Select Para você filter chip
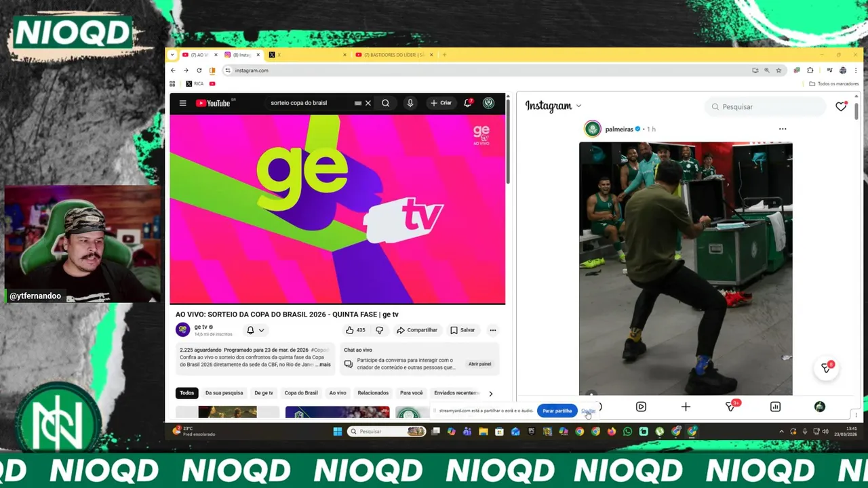 (x=411, y=393)
